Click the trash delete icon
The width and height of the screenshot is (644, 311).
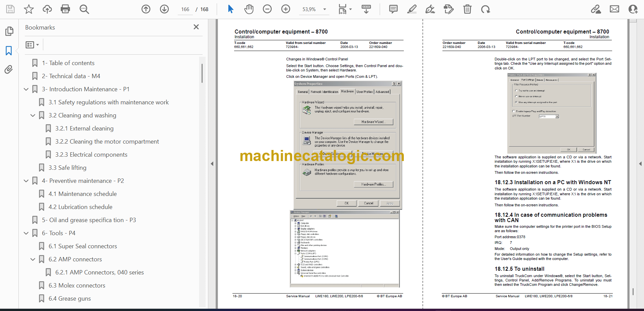(467, 9)
